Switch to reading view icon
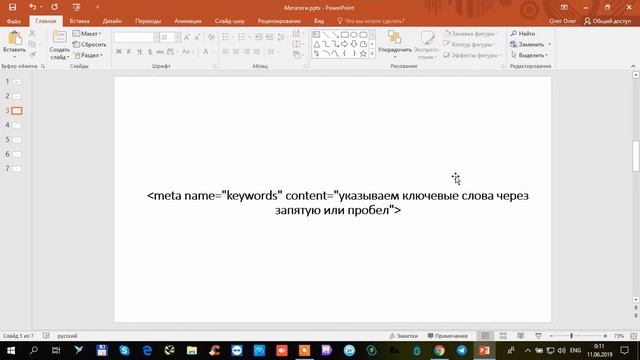 [520, 336]
